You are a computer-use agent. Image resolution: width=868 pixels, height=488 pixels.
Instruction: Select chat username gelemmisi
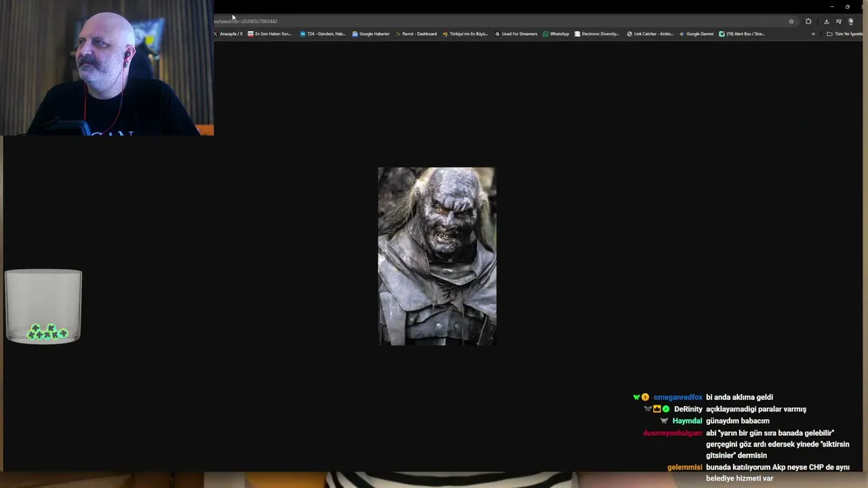(x=684, y=468)
